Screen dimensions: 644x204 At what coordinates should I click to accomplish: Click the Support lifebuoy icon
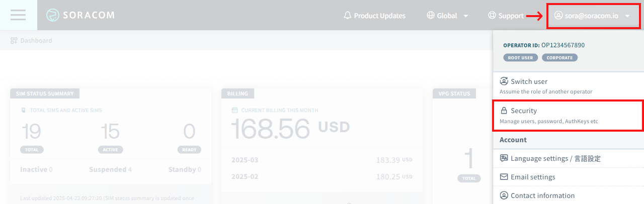[x=492, y=16]
